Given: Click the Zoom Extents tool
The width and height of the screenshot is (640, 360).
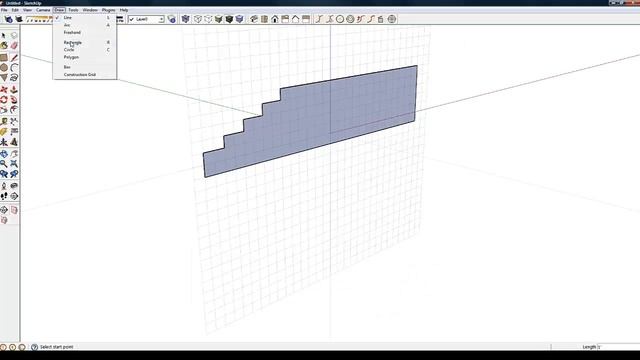Looking at the screenshot, I should pyautogui.click(x=14, y=164).
